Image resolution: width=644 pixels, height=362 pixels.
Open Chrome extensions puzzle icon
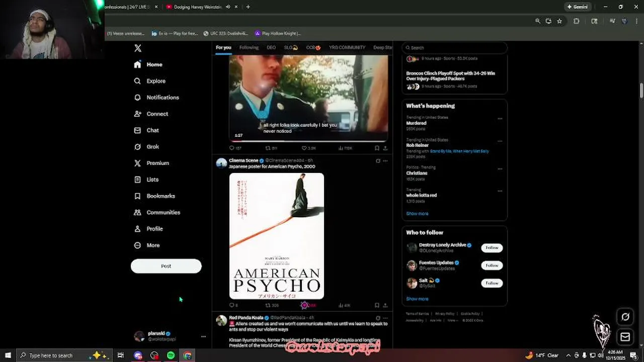click(577, 21)
